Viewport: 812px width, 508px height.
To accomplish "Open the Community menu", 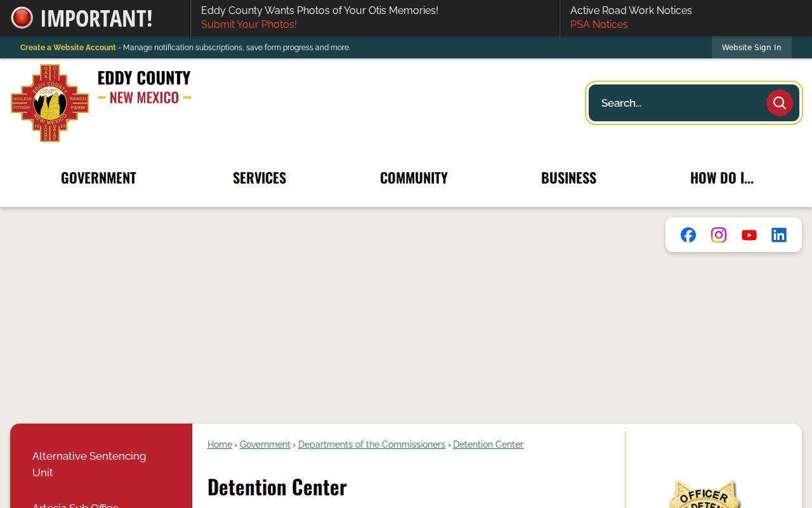I will [414, 178].
